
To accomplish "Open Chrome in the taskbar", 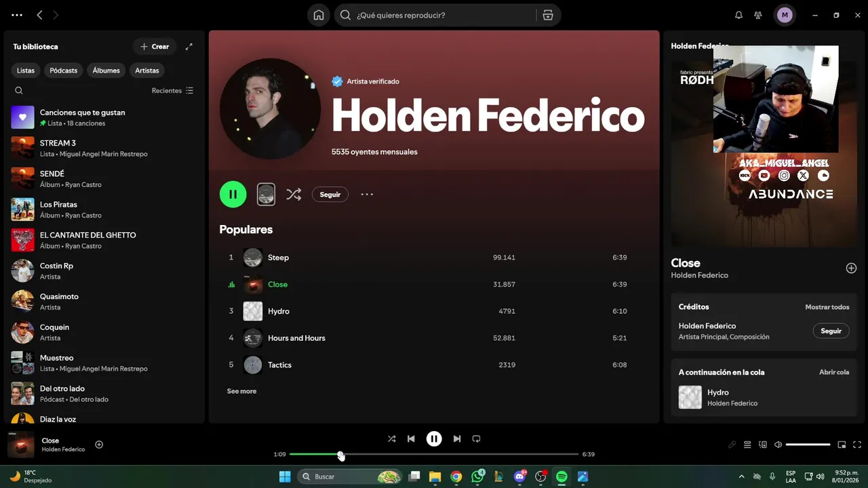I will point(456,476).
